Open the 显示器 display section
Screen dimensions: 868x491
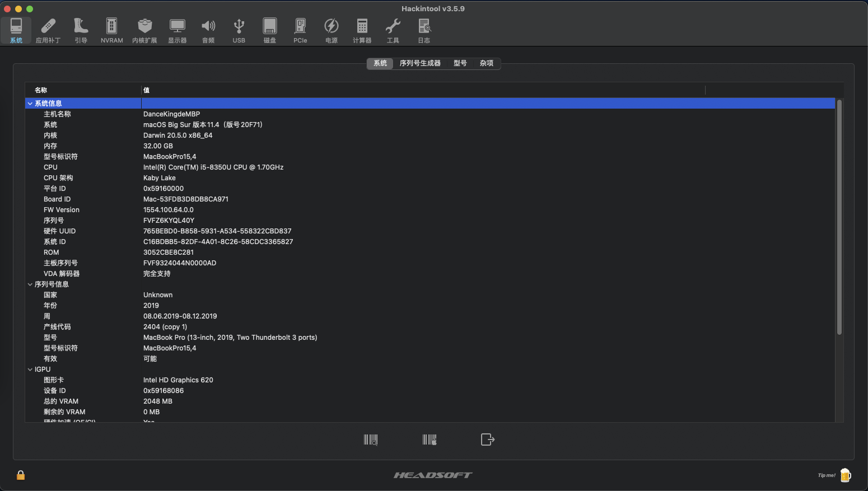tap(177, 30)
